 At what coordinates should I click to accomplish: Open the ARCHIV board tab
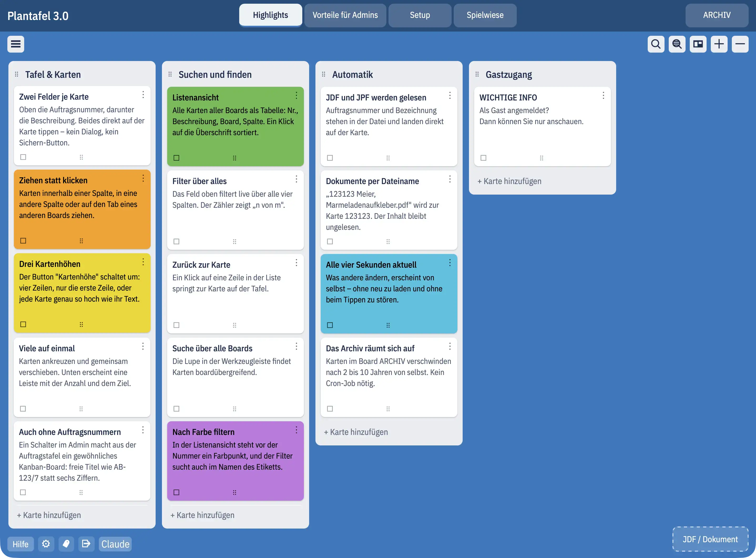pyautogui.click(x=717, y=15)
